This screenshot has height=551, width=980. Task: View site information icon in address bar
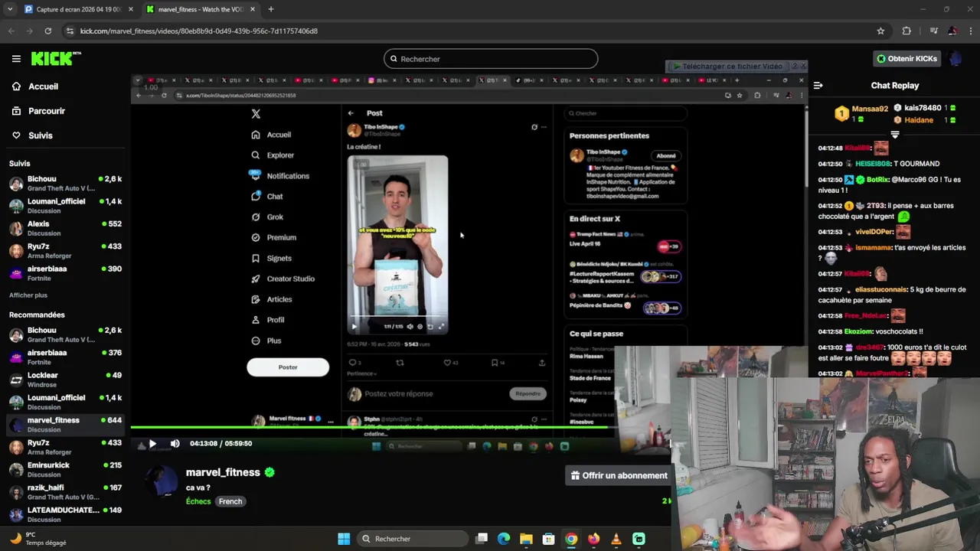click(70, 31)
